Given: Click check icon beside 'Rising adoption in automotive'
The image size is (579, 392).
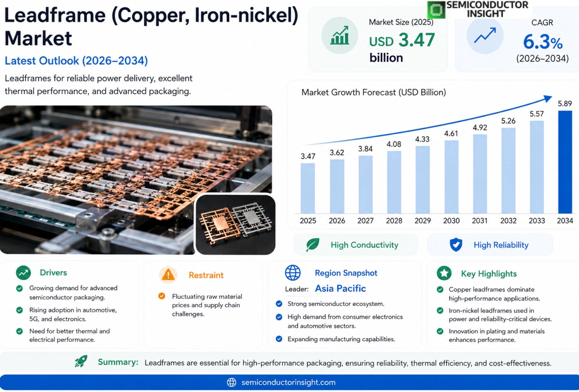Looking at the screenshot, I should (20, 310).
